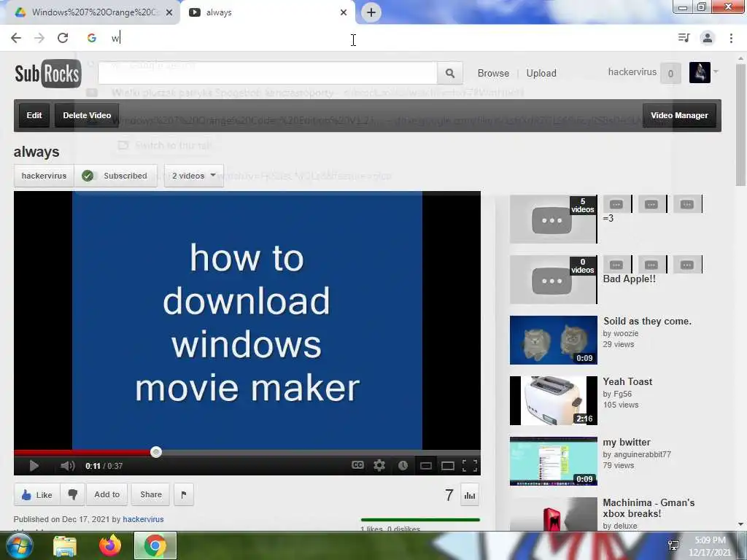Click the flag report icon
The width and height of the screenshot is (747, 560).
click(x=184, y=495)
